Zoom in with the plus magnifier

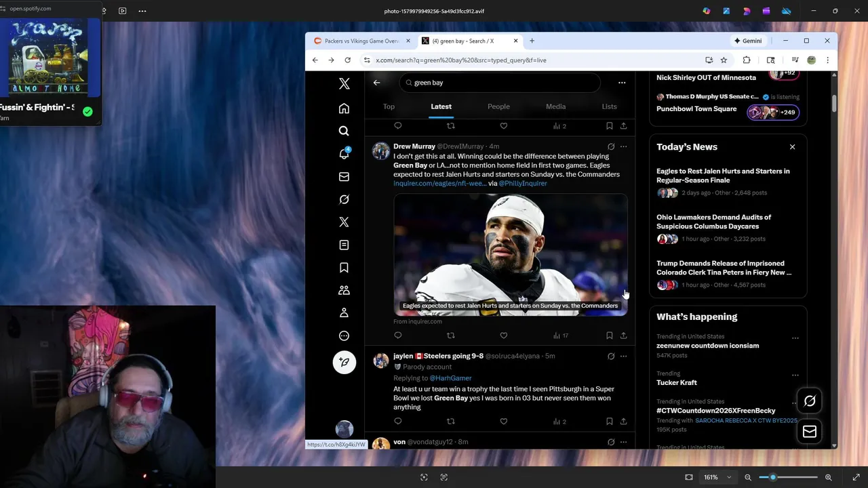[828, 477]
